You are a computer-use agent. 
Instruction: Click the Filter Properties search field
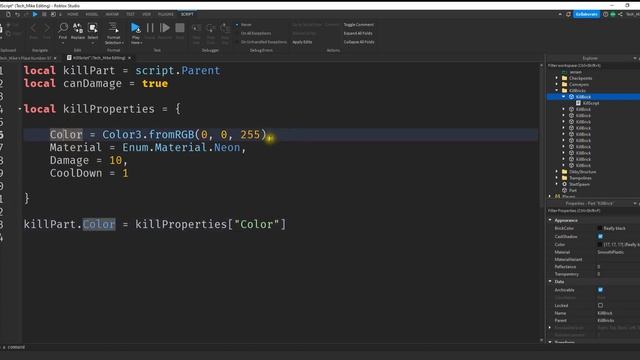(593, 211)
